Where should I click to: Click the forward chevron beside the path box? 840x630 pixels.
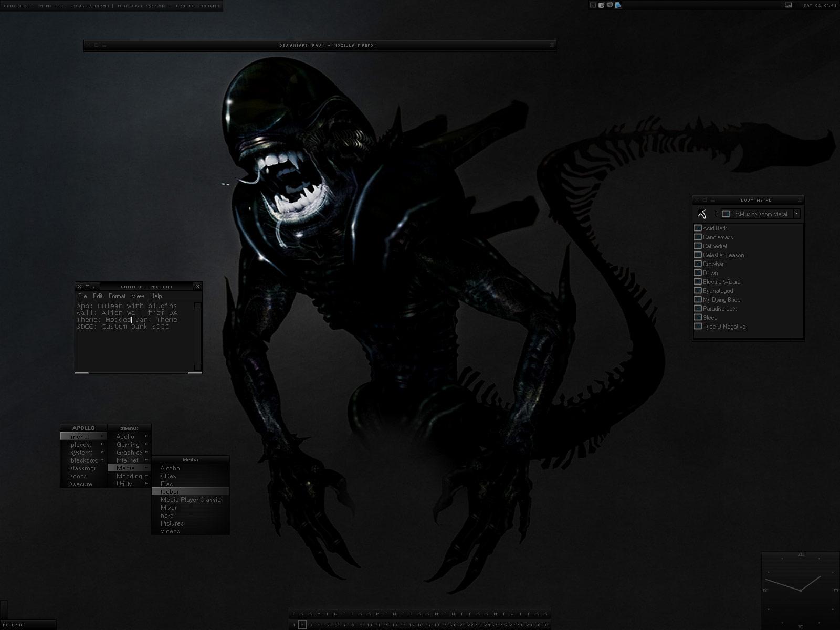[x=716, y=214]
